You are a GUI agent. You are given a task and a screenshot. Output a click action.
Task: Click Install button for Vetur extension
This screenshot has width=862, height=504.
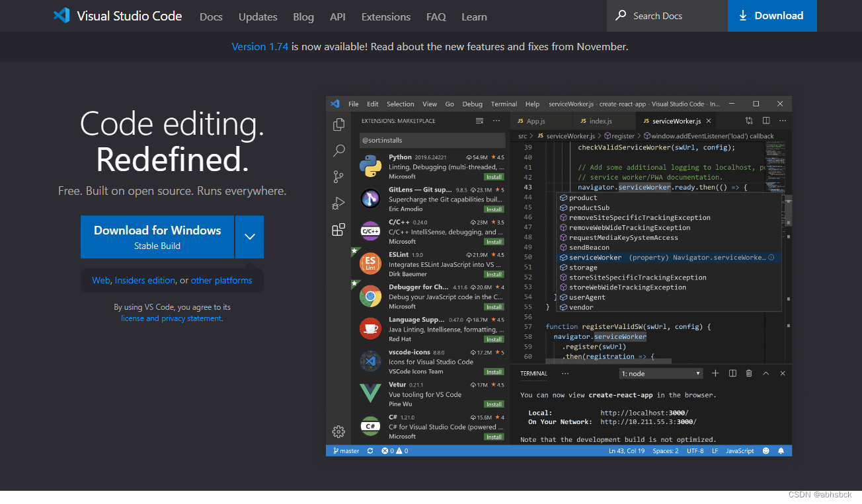pos(494,404)
